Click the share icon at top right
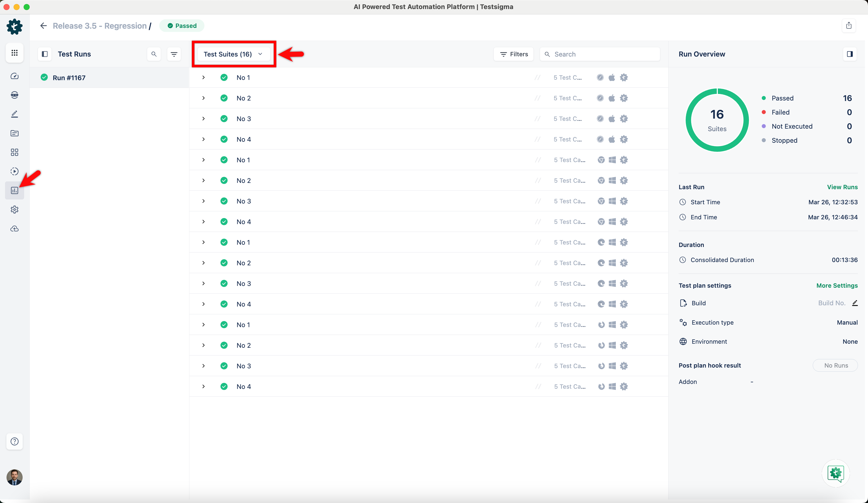The width and height of the screenshot is (868, 503). point(849,25)
